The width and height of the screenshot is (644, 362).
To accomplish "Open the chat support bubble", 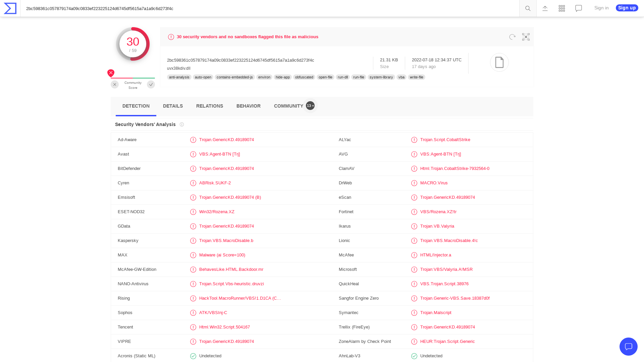I will coord(629,347).
